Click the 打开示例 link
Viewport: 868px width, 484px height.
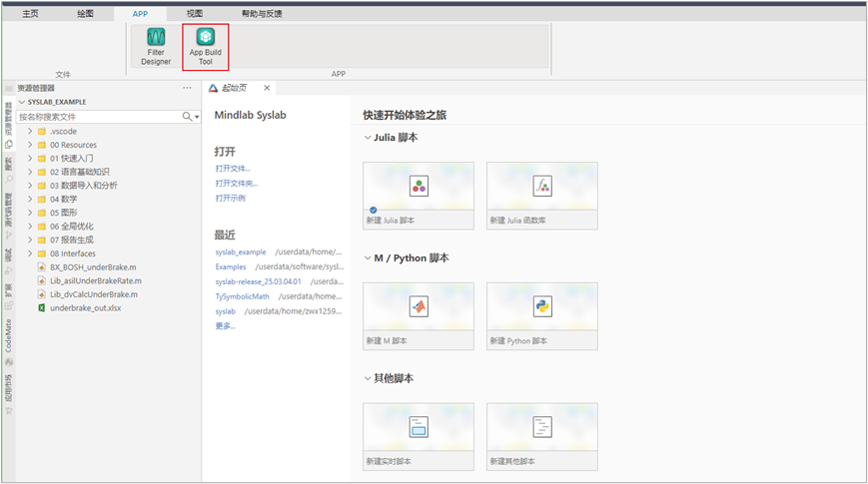231,198
